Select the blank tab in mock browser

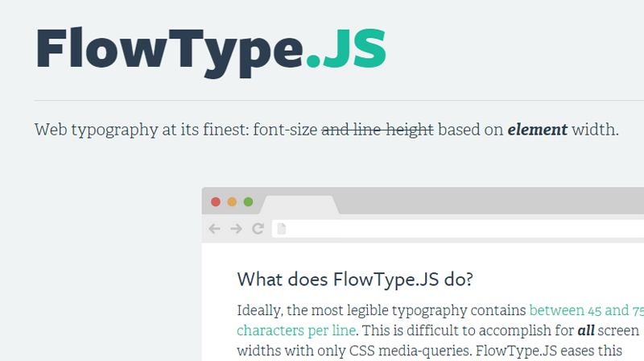[x=298, y=205]
